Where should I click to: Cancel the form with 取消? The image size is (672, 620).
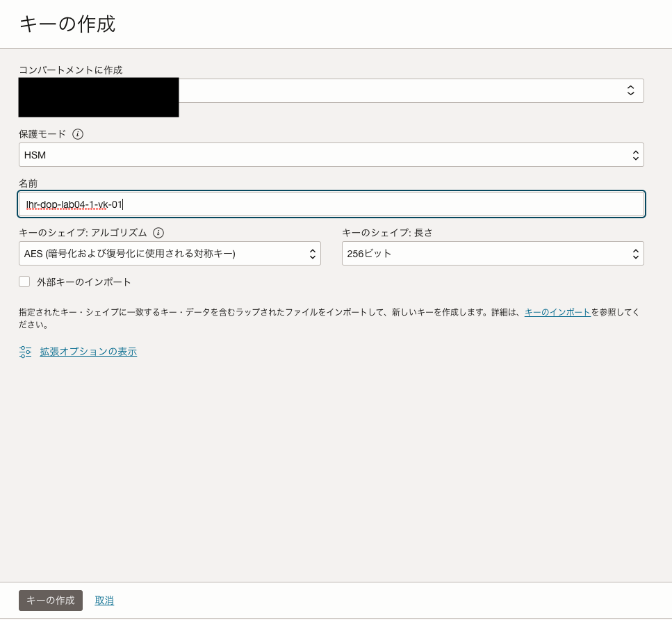pos(104,600)
